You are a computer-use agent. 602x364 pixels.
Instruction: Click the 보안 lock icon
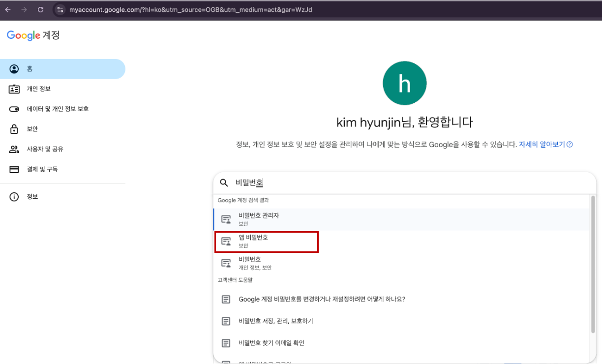(x=14, y=129)
